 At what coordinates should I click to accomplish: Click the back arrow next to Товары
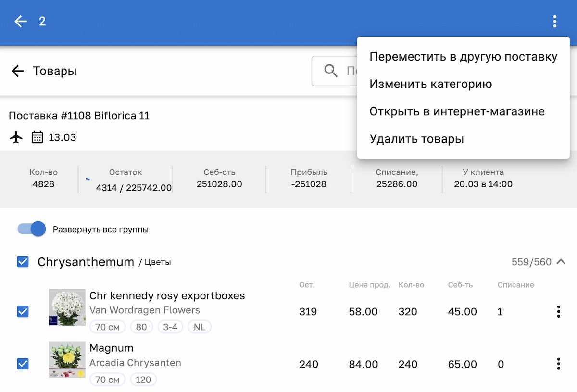[x=17, y=71]
